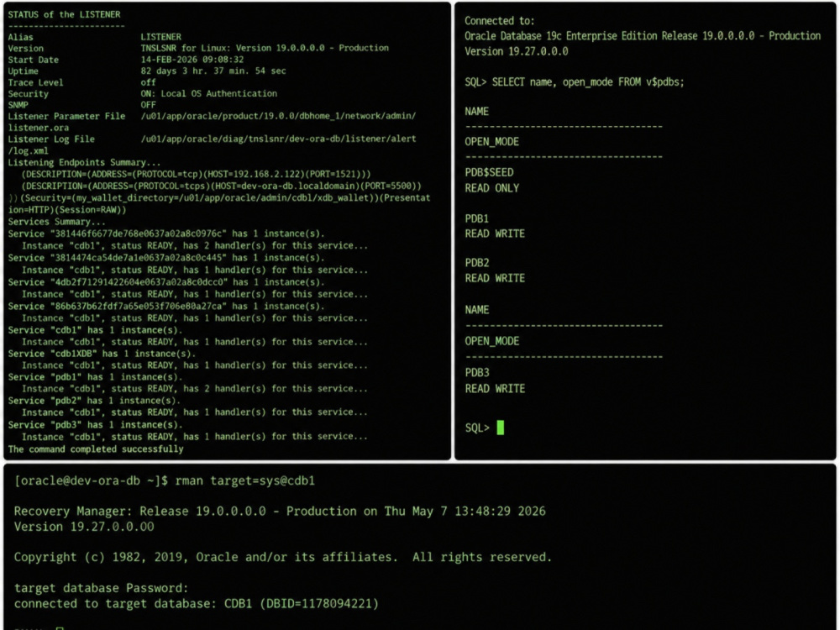Screen dimensions: 840x630
Task: Click 'The command completed successfully' message
Action: 96,449
